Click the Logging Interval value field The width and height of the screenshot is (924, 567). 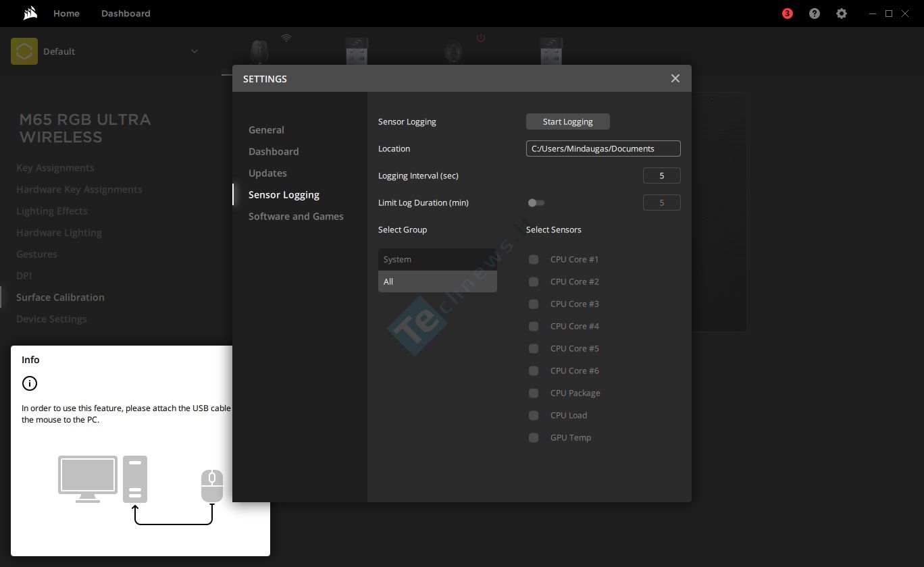661,175
